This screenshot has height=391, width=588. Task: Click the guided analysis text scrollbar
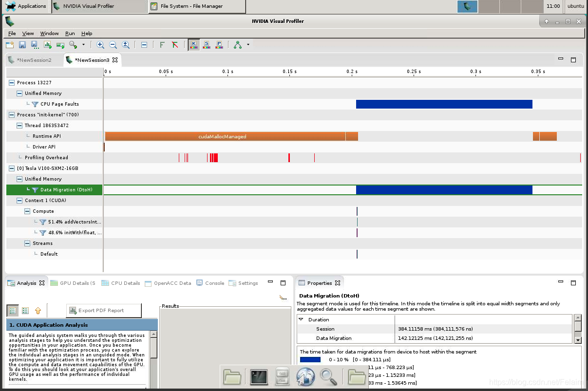click(153, 348)
